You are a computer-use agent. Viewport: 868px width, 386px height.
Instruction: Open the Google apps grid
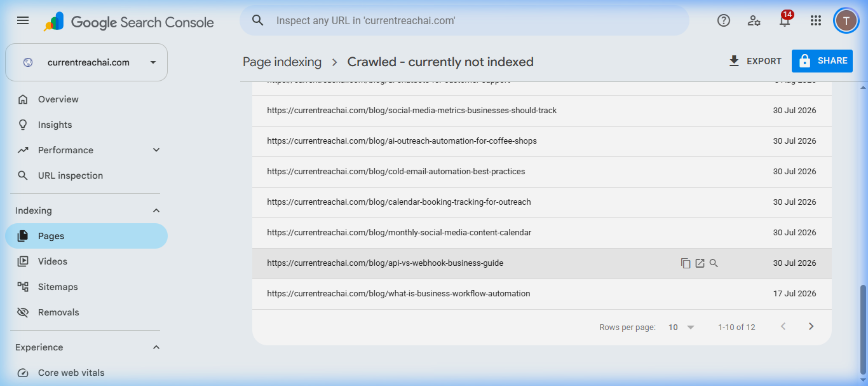(x=816, y=20)
